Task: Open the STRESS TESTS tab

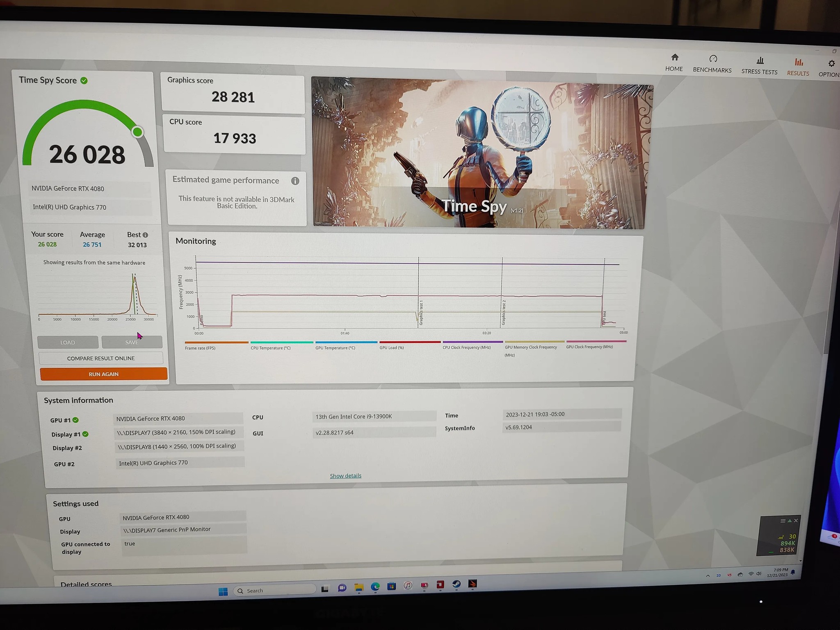Action: coord(759,66)
